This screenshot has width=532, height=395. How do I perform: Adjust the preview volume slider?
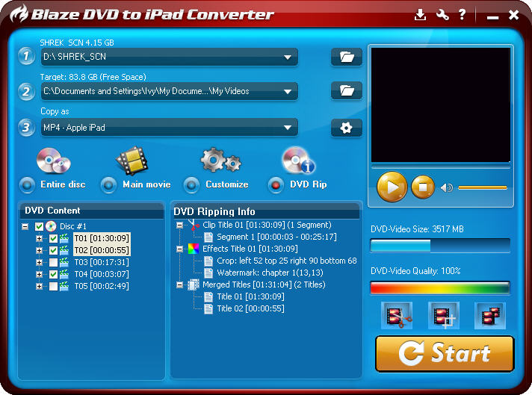click(482, 187)
